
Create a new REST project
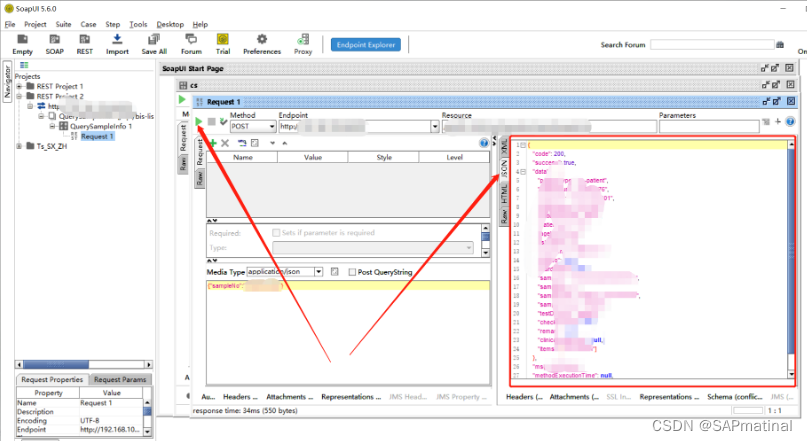click(84, 44)
